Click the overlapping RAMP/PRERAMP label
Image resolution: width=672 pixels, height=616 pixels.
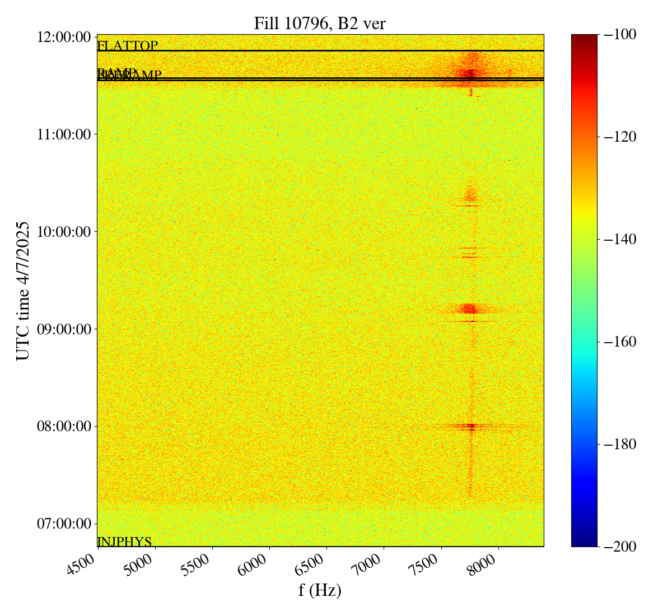(x=129, y=74)
